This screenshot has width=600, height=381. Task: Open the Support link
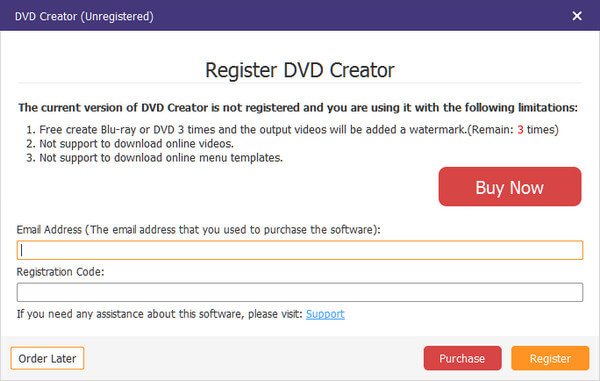pyautogui.click(x=325, y=314)
